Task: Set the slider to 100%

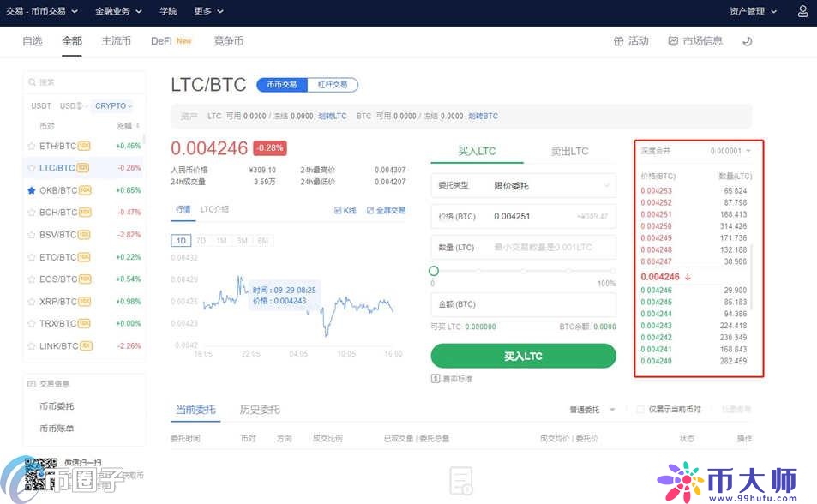Action: coord(613,271)
